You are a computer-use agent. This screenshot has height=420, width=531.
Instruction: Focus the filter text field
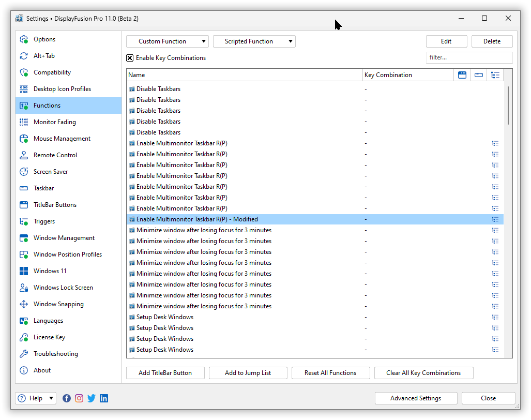[x=469, y=57]
